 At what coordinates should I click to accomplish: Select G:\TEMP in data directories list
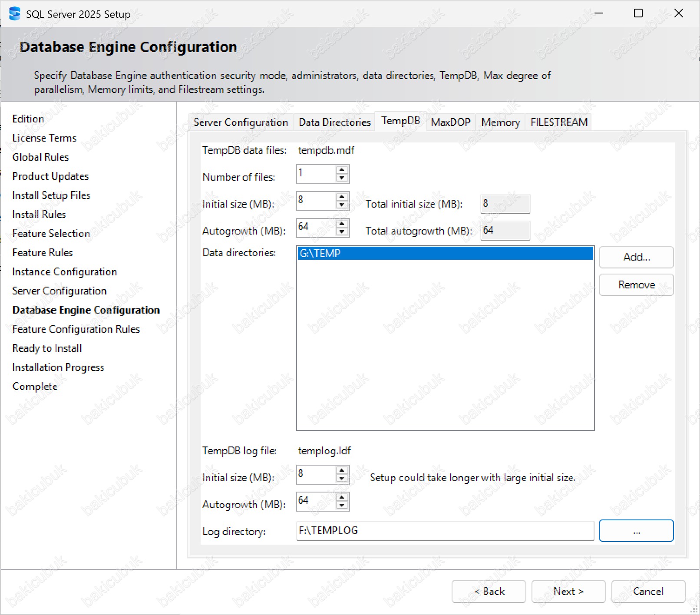tap(445, 253)
